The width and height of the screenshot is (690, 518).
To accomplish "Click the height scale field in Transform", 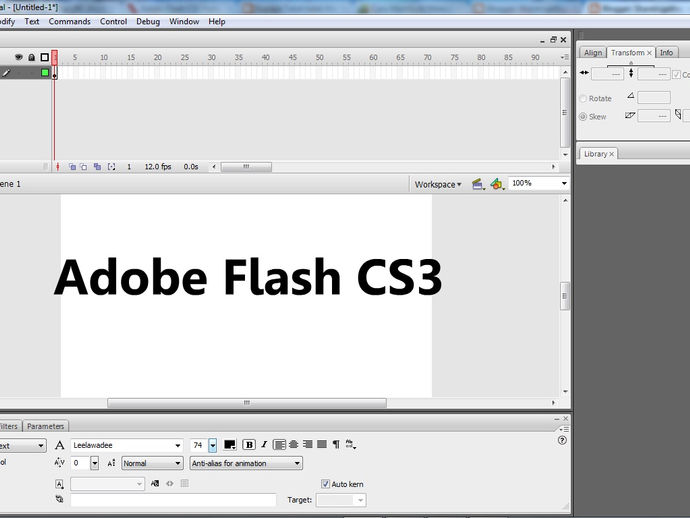I will click(x=654, y=74).
